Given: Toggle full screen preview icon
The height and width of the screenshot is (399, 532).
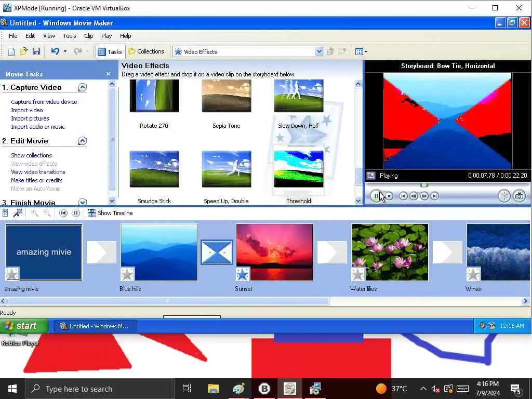Looking at the screenshot, I should click(371, 176).
